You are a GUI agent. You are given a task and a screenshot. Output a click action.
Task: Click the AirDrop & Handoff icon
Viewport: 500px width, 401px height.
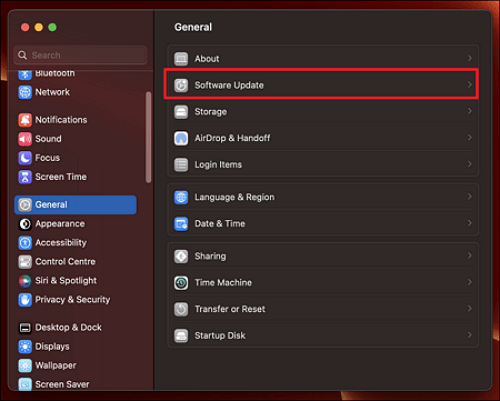click(181, 138)
